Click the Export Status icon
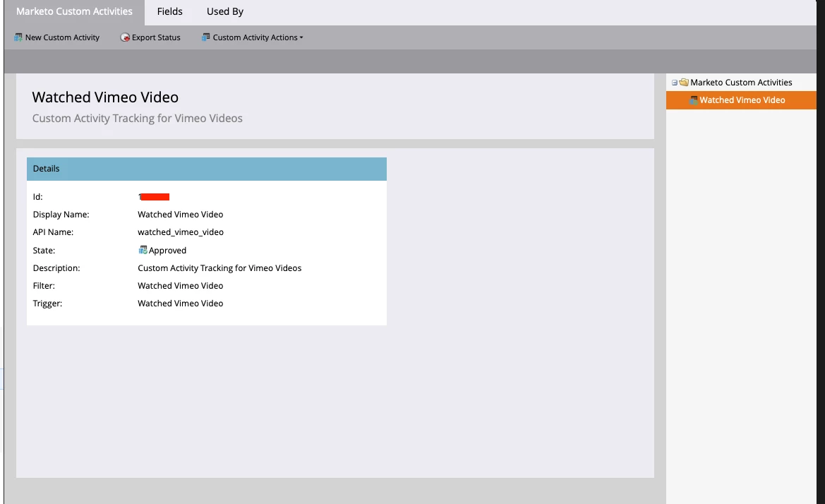Image resolution: width=825 pixels, height=504 pixels. coord(125,37)
